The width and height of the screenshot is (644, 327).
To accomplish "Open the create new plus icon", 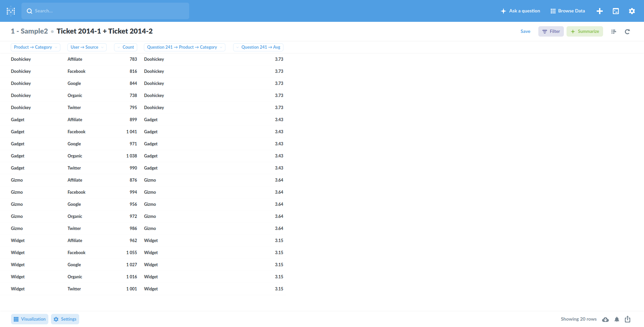I will tap(600, 11).
